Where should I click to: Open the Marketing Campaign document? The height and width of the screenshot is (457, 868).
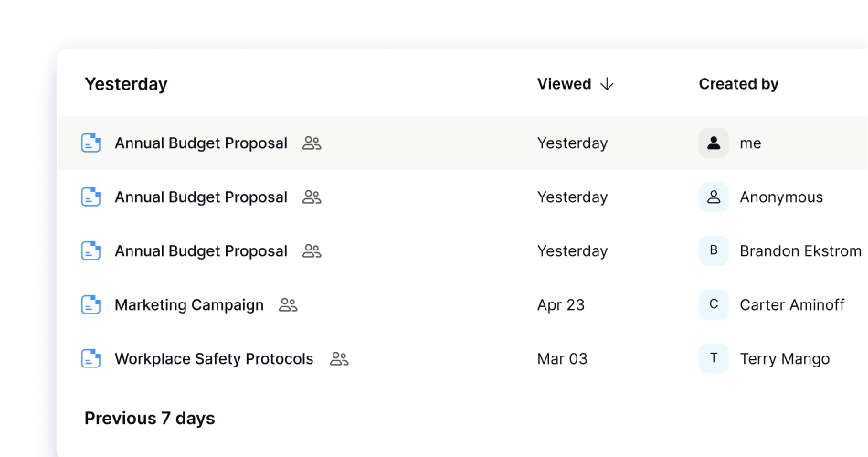click(x=189, y=305)
